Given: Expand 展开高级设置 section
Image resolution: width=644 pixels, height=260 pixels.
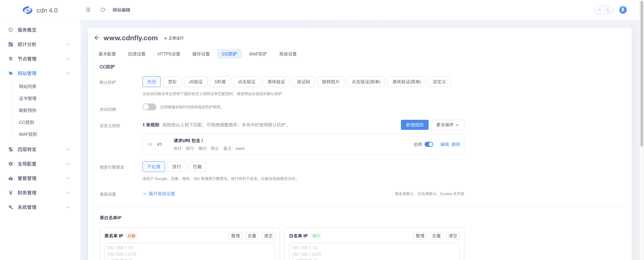Looking at the screenshot, I should pos(159,194).
